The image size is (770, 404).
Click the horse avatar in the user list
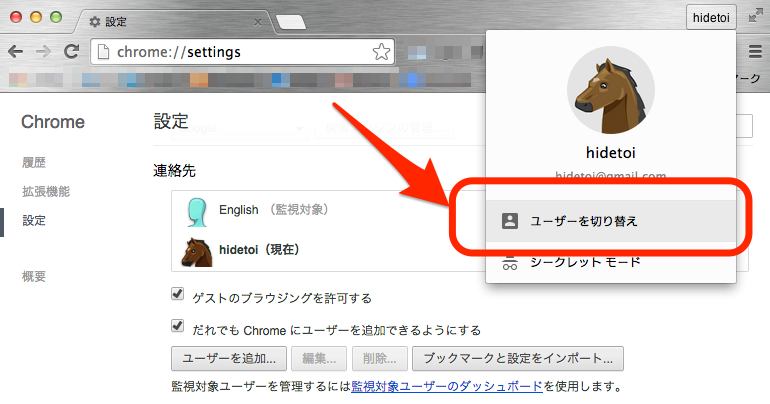(196, 252)
